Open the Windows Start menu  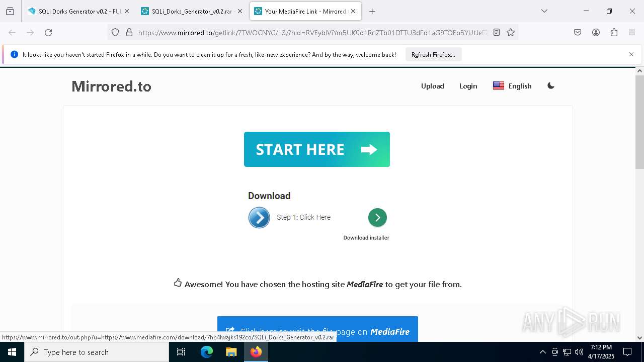12,352
